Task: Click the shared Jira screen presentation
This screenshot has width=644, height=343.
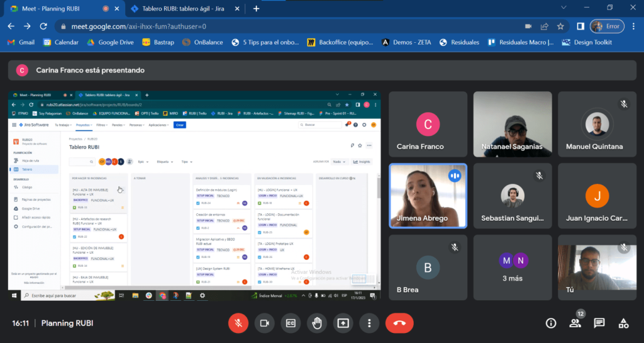Action: point(194,196)
